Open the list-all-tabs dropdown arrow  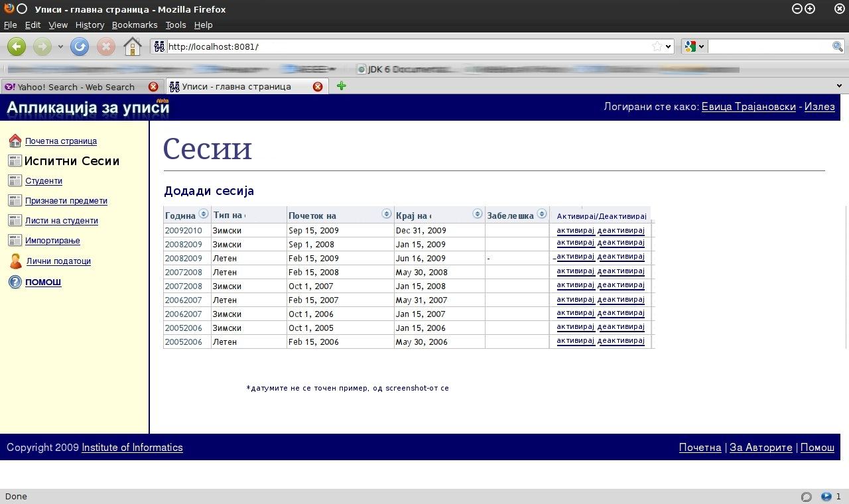(839, 86)
